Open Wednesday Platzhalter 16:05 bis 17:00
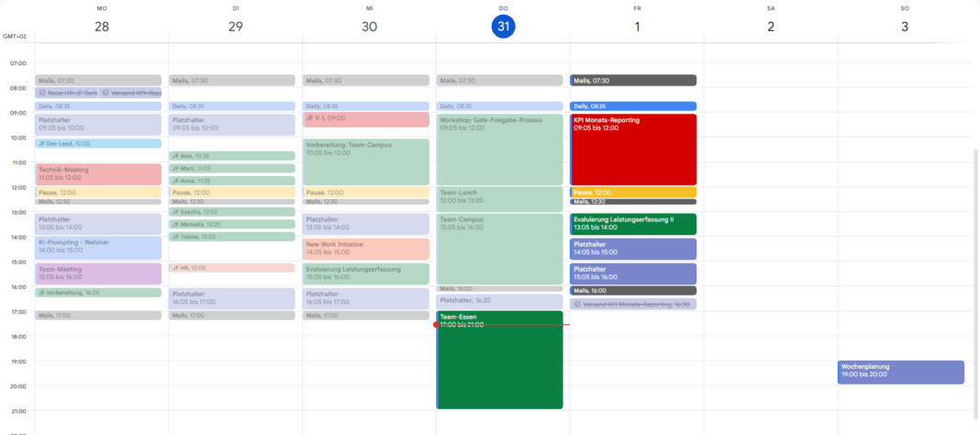 tap(365, 298)
